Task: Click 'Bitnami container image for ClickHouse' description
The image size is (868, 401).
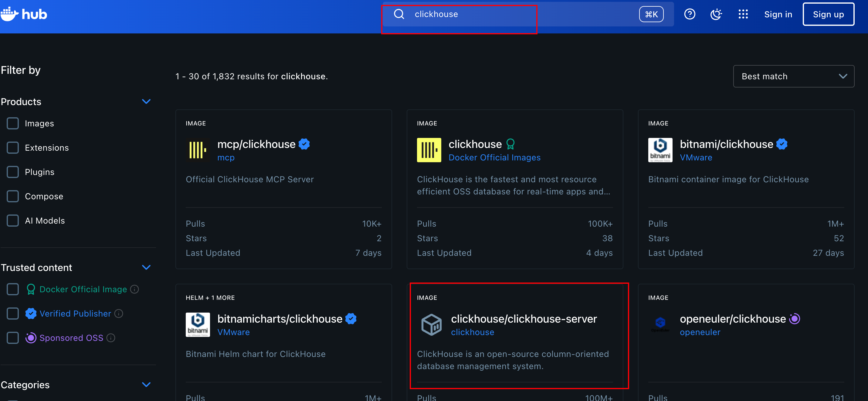Action: pyautogui.click(x=728, y=179)
